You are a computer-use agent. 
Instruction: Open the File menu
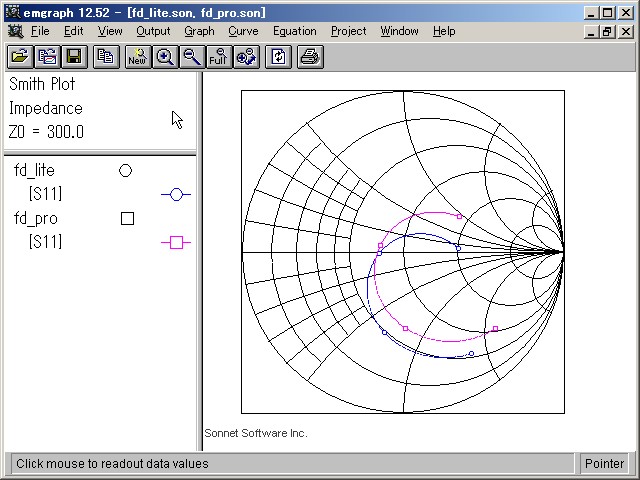point(40,31)
